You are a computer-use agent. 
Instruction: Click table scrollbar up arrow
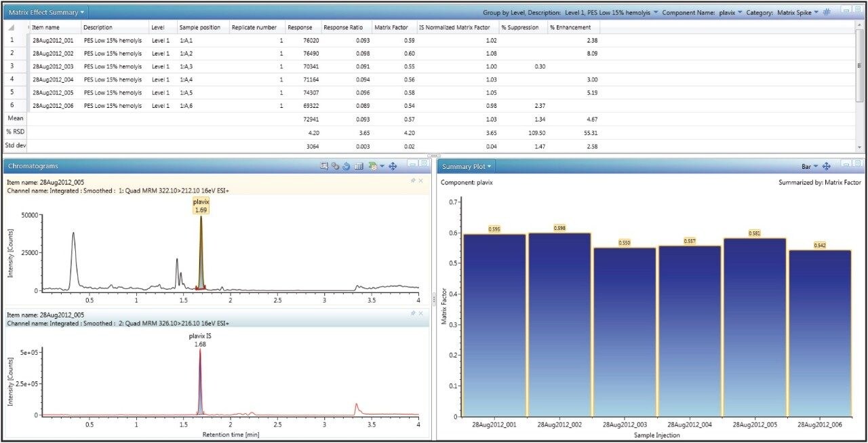point(861,26)
